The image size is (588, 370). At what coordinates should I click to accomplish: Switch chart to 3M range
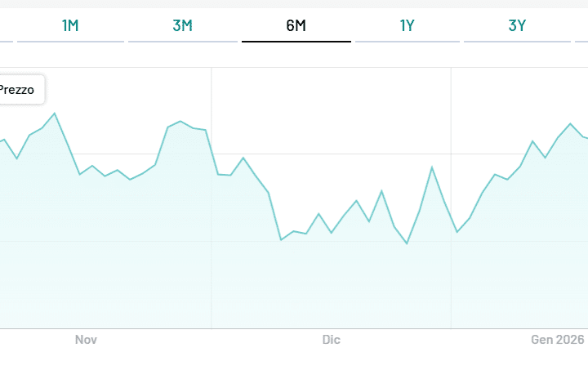coord(182,25)
